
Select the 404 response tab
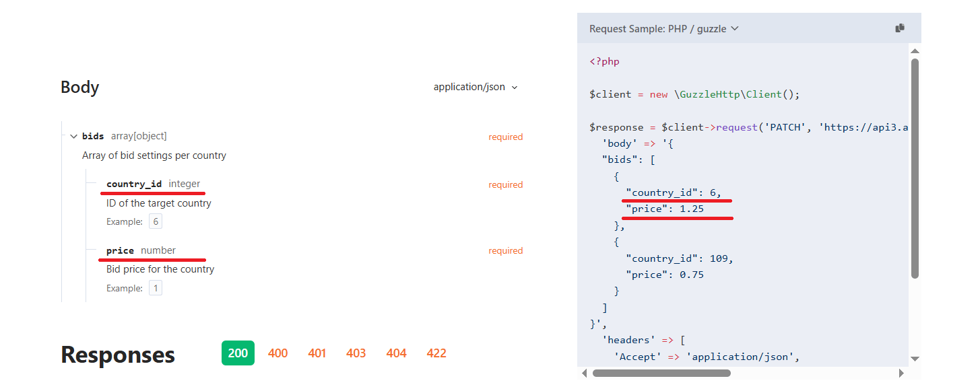[x=396, y=353]
